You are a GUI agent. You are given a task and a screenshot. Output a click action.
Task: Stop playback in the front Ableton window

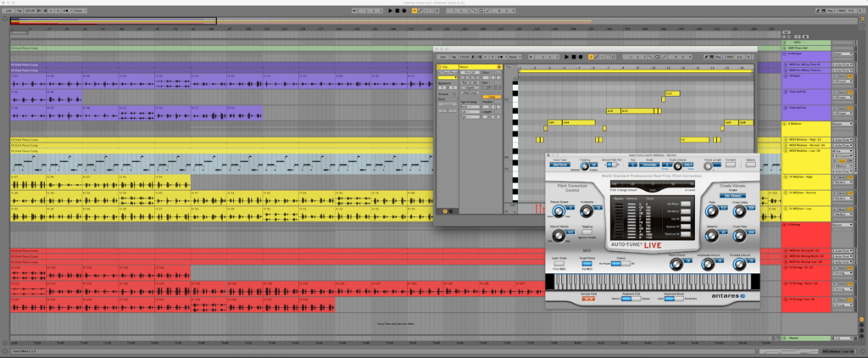tap(574, 57)
